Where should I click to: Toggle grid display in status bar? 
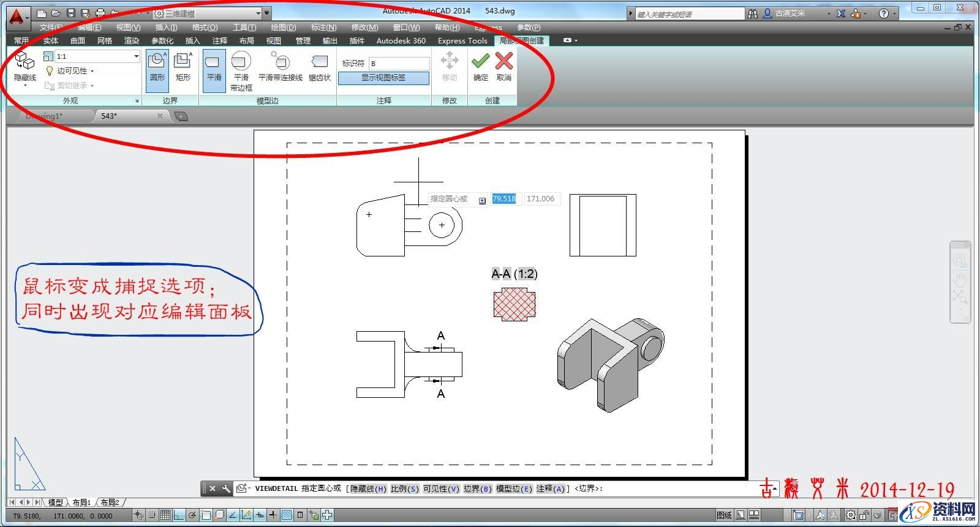(x=165, y=515)
